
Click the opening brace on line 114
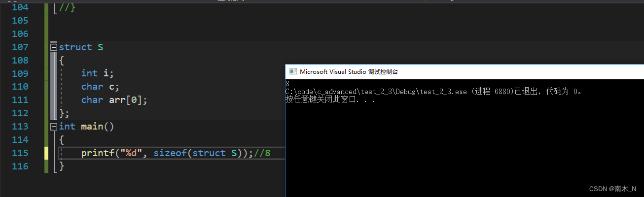pos(62,140)
